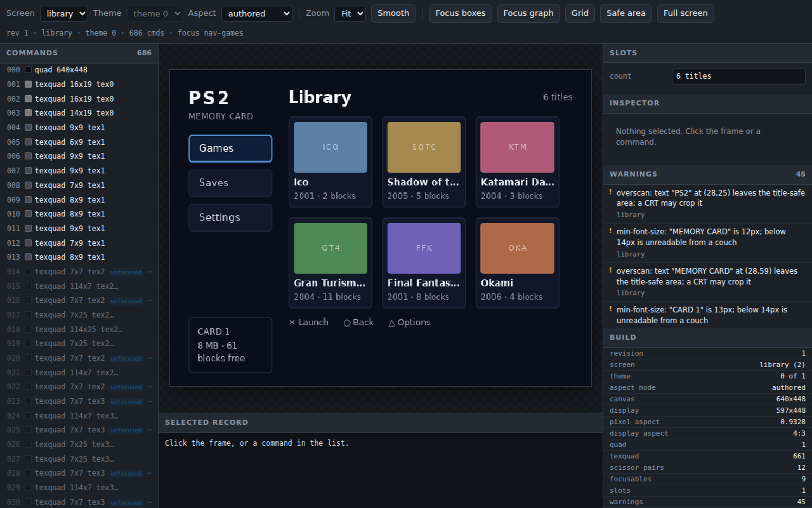Image resolution: width=812 pixels, height=508 pixels.
Task: Click the unfocused badge on command row 030
Action: [x=126, y=502]
